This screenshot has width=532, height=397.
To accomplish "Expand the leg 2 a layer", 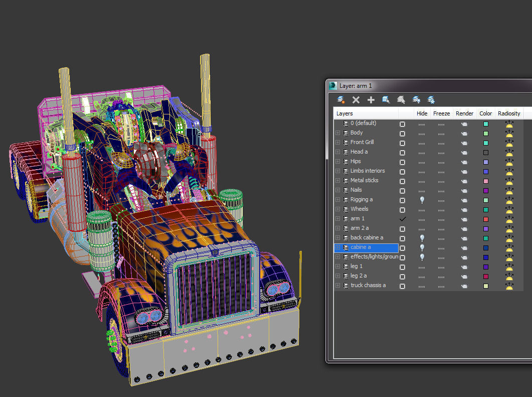I will point(337,276).
